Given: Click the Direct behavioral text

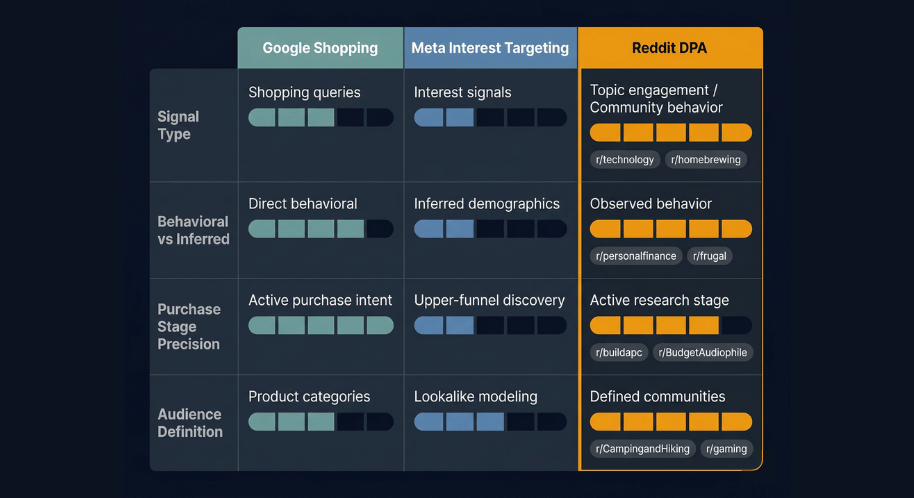Looking at the screenshot, I should [303, 204].
